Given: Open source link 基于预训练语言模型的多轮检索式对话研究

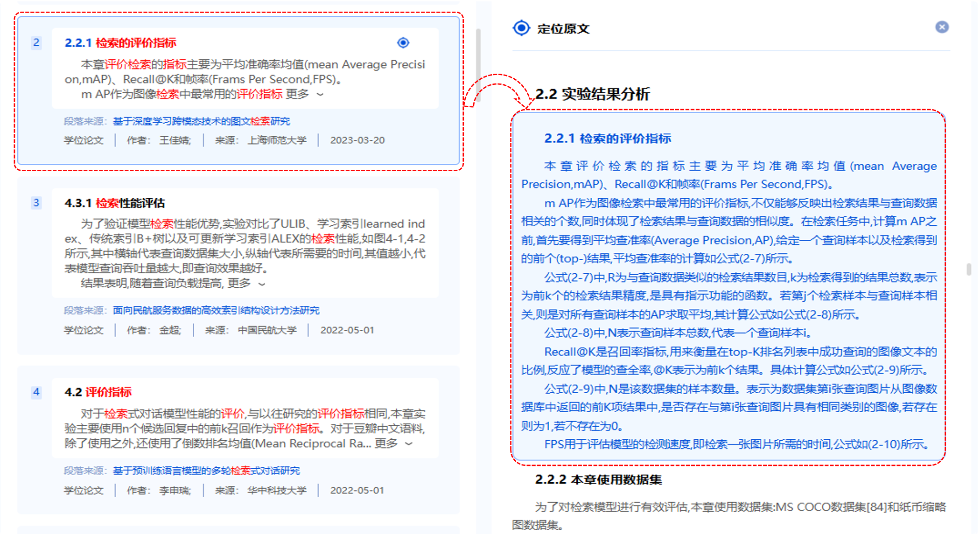Looking at the screenshot, I should [206, 471].
